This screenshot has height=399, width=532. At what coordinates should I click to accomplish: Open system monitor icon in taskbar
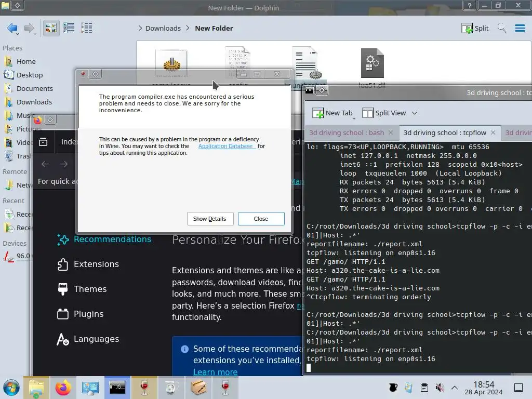pyautogui.click(x=90, y=388)
